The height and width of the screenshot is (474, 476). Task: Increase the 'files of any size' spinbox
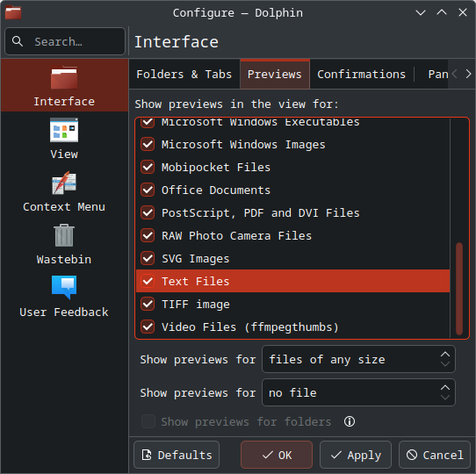pos(445,355)
